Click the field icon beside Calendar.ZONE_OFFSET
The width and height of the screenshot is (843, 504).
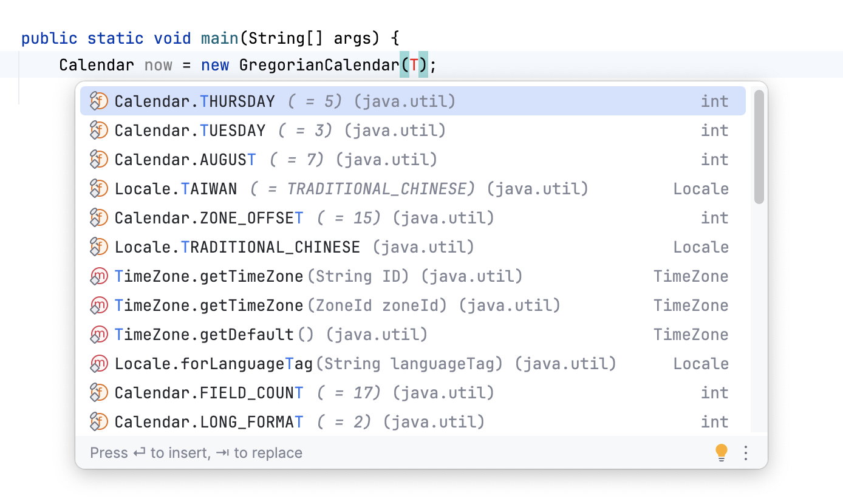[x=98, y=217]
